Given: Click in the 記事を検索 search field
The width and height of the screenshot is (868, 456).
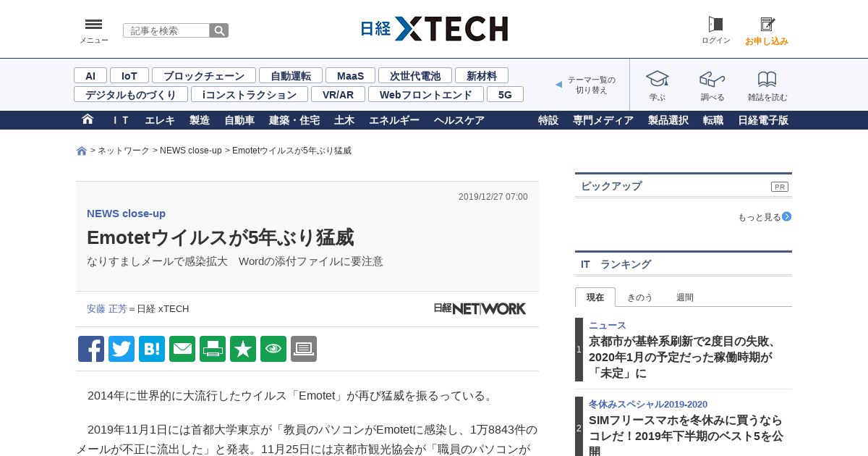Looking at the screenshot, I should pos(166,30).
